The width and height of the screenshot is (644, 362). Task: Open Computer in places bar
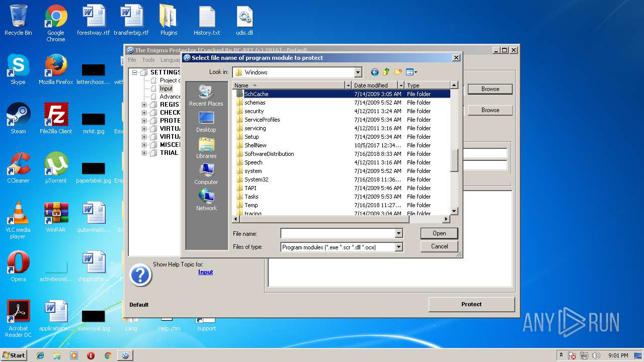[x=206, y=174]
